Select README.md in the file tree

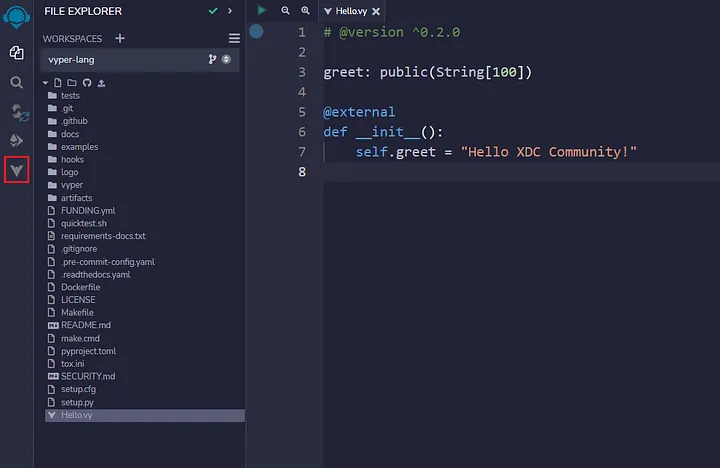point(85,325)
